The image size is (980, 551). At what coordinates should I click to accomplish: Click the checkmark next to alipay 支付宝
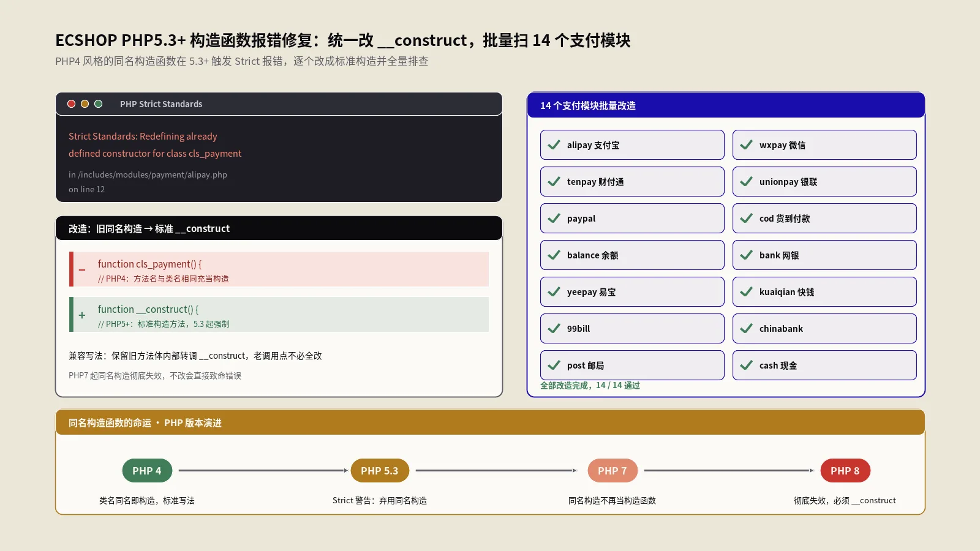554,145
